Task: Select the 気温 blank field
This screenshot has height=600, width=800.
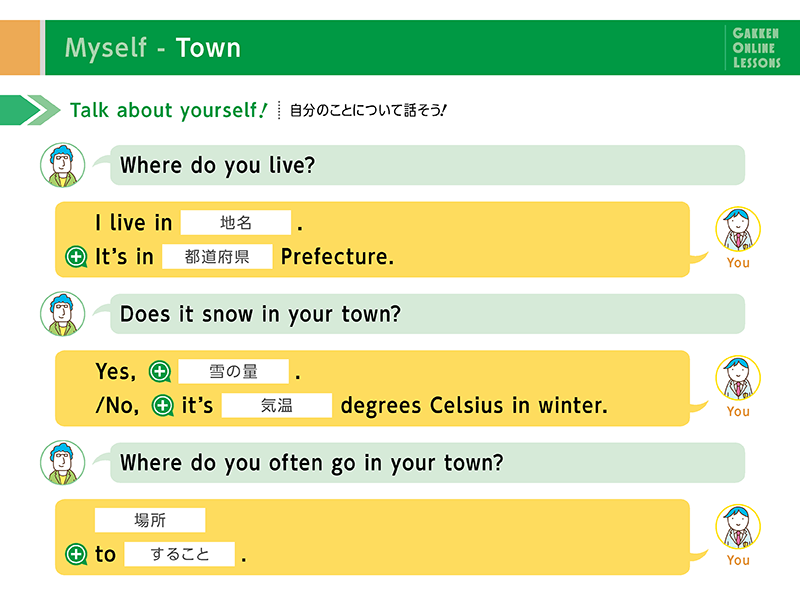Action: (x=276, y=406)
